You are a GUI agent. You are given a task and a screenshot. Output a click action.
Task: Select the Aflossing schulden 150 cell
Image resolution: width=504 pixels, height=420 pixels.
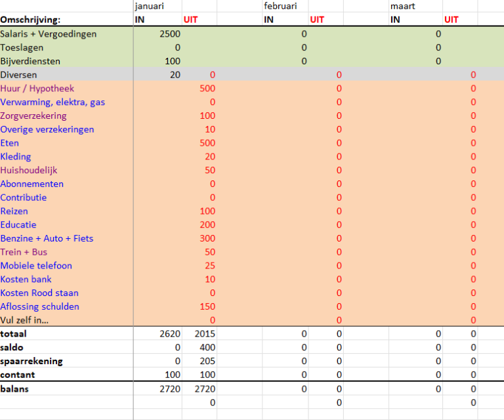(x=207, y=306)
